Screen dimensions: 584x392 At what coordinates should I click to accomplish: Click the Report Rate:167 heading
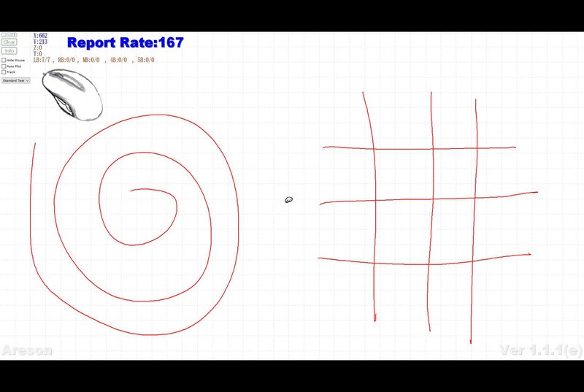click(125, 43)
